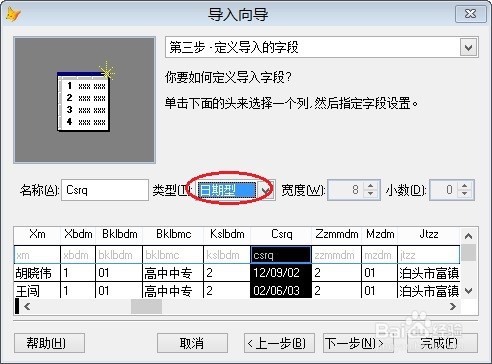Select the Zzmmdm column header
492x364 pixels.
(337, 234)
